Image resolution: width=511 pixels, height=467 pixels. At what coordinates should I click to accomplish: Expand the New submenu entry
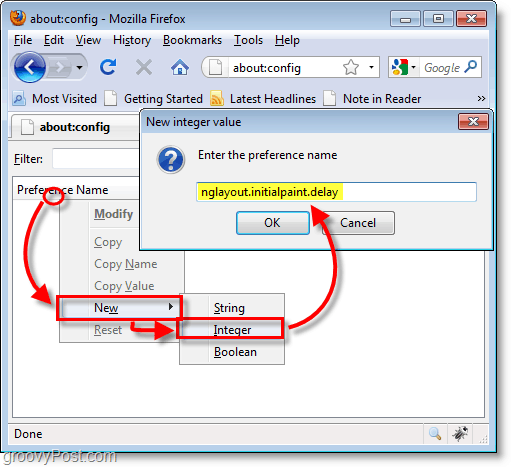(119, 308)
